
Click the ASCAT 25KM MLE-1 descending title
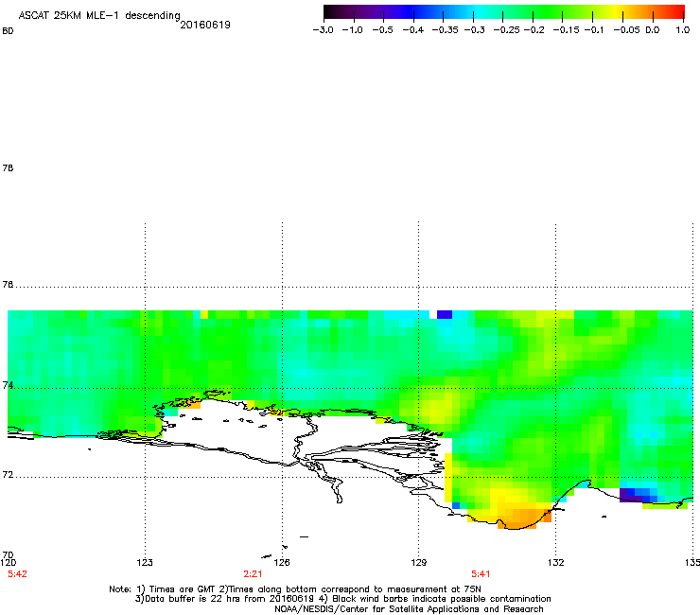click(x=99, y=15)
